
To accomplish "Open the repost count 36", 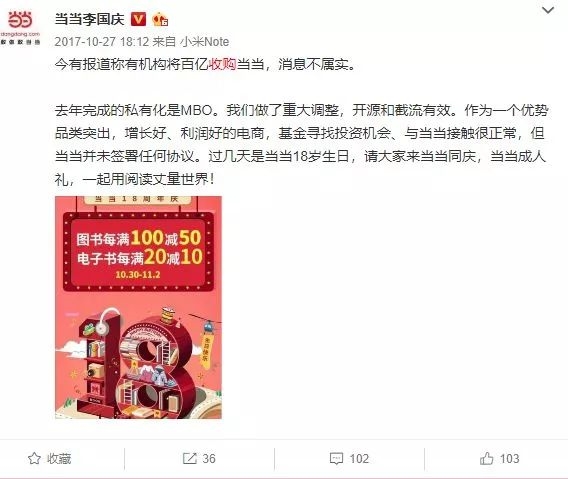I will point(209,459).
